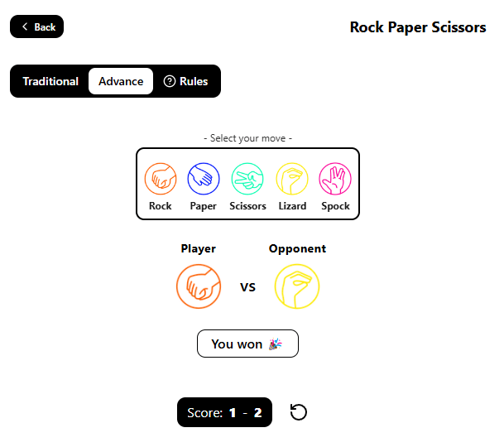Select the yellow Lizard hand icon
The height and width of the screenshot is (447, 504).
(292, 179)
